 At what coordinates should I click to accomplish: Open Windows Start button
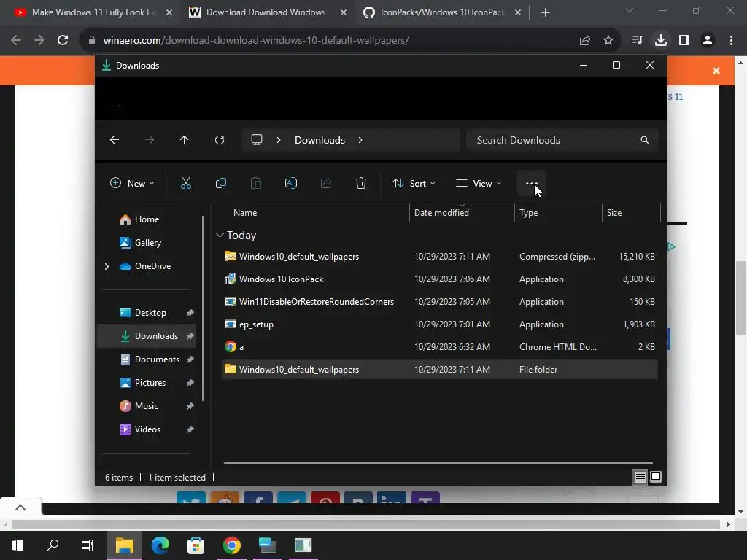(18, 545)
